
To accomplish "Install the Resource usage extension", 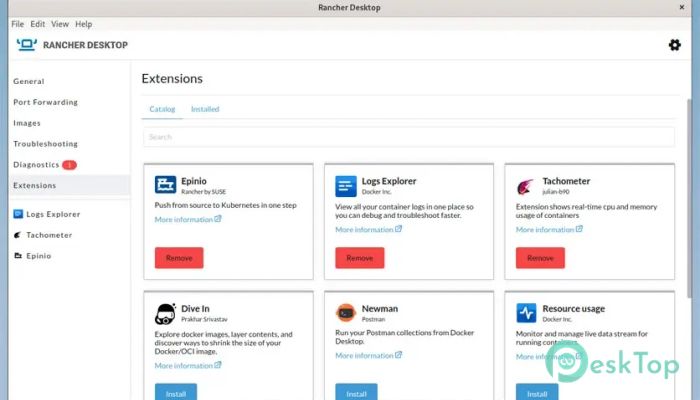I will [537, 392].
